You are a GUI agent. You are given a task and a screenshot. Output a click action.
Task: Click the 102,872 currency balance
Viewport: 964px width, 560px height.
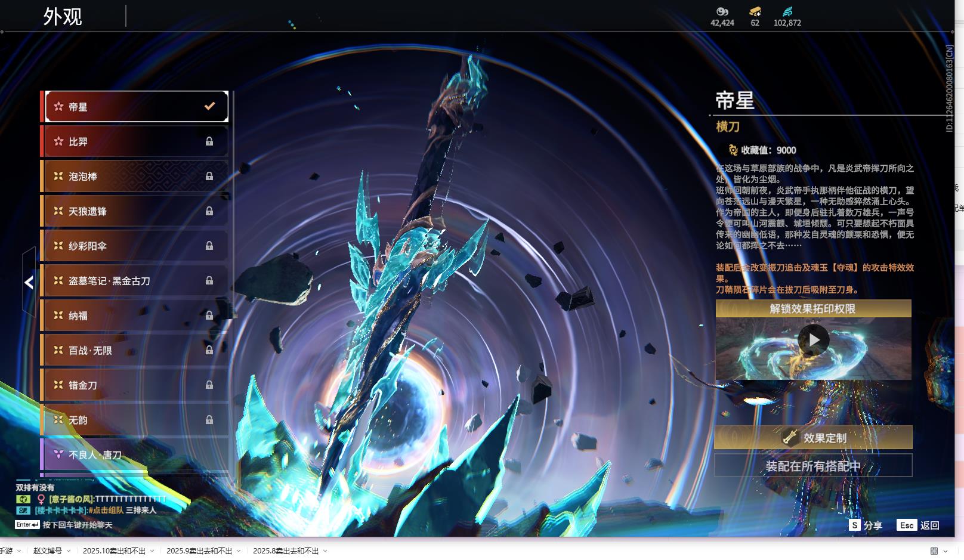787,23
